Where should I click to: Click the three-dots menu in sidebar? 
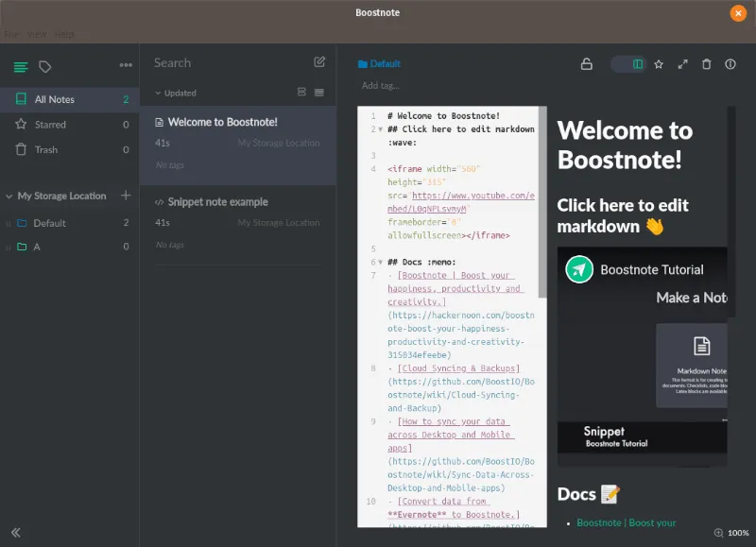(126, 65)
